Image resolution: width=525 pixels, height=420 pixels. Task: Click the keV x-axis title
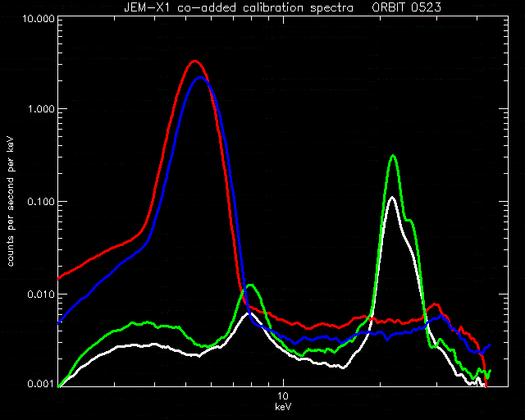point(283,407)
